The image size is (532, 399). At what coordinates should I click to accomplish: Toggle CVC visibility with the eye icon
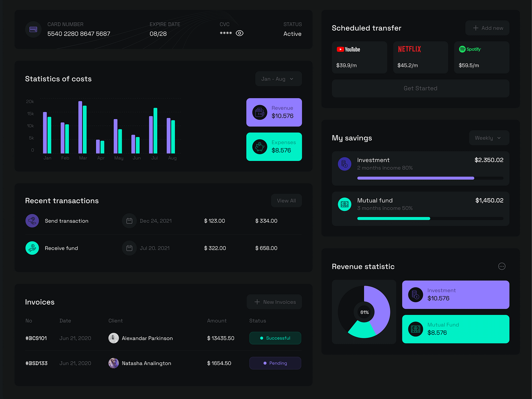click(x=240, y=33)
